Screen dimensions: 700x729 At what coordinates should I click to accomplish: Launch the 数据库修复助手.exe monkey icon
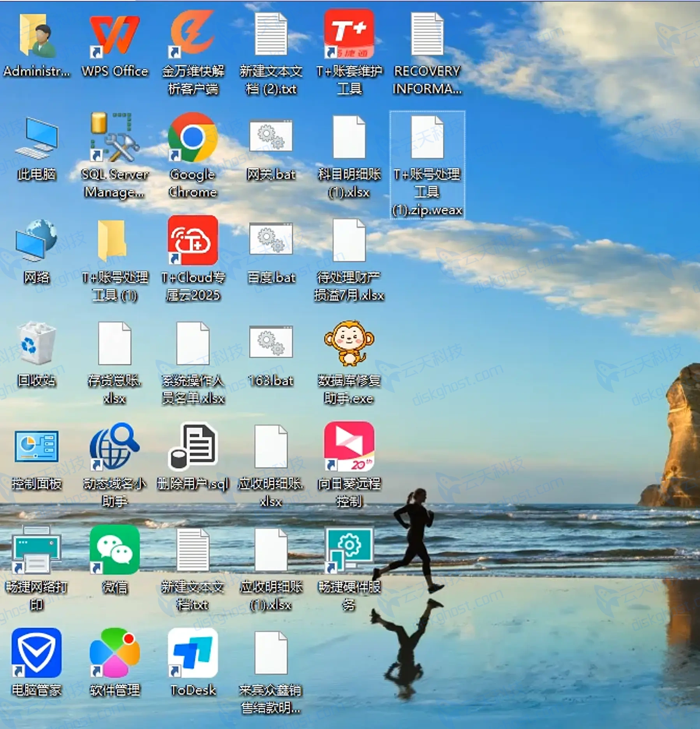349,343
